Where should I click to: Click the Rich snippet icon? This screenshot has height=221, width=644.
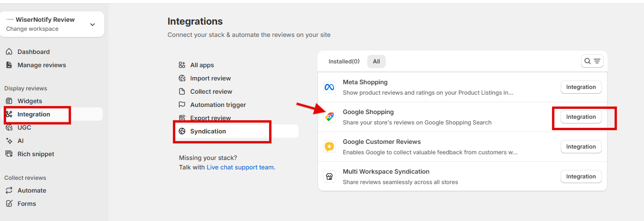tap(9, 154)
